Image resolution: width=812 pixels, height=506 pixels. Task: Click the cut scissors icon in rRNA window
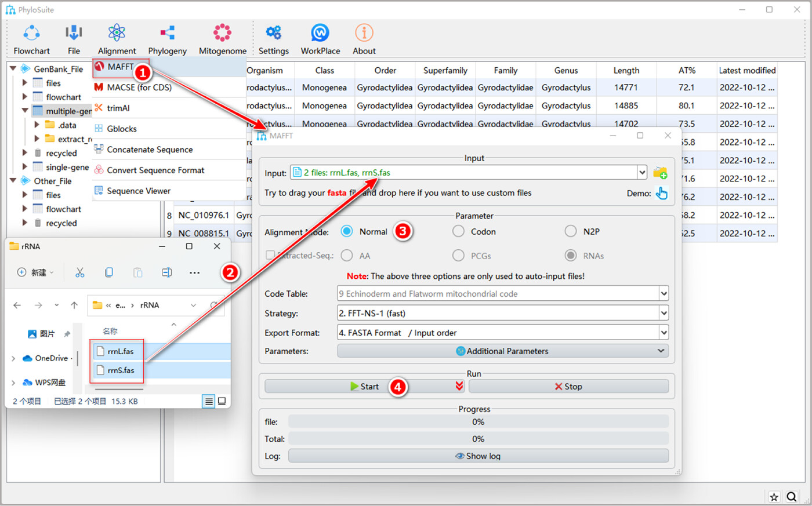point(80,272)
